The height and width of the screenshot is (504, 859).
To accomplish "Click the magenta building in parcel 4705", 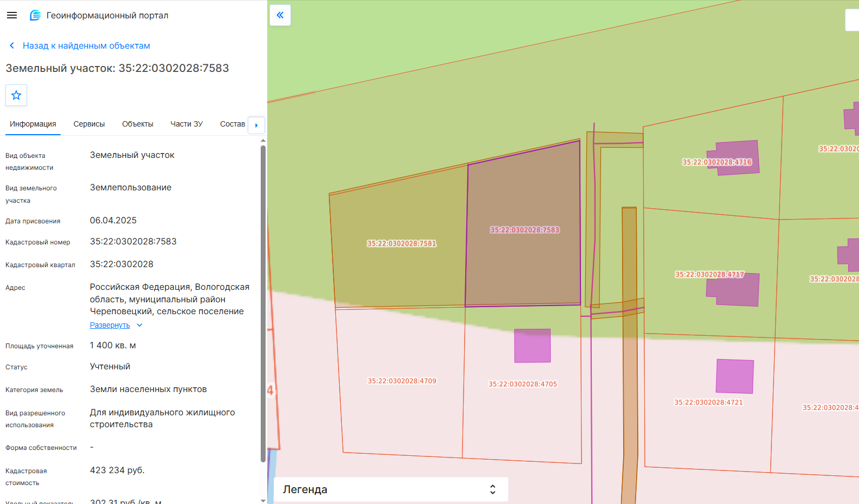I will (532, 346).
